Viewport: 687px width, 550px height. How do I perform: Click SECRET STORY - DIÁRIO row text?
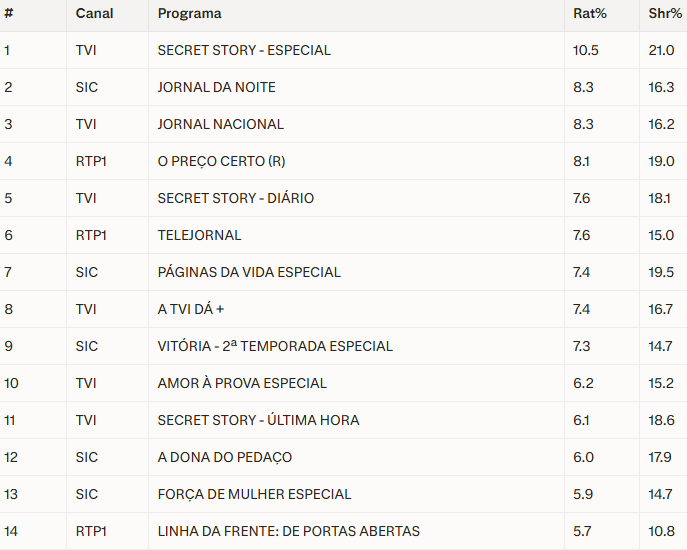coord(235,198)
